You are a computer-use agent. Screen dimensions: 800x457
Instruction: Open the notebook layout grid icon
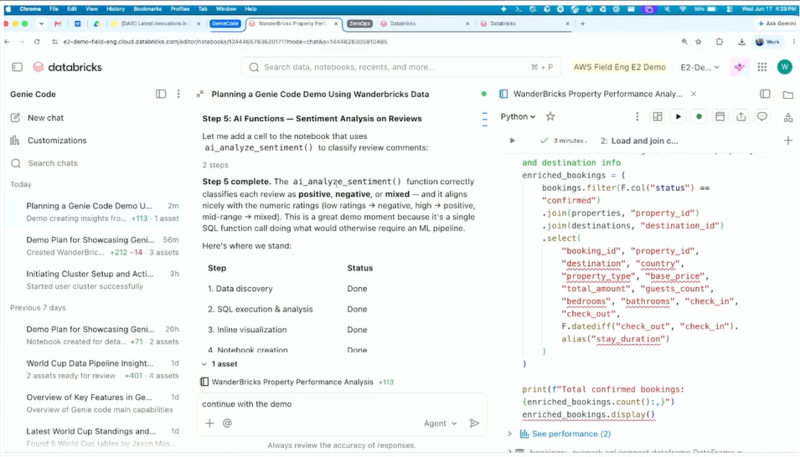(x=657, y=117)
